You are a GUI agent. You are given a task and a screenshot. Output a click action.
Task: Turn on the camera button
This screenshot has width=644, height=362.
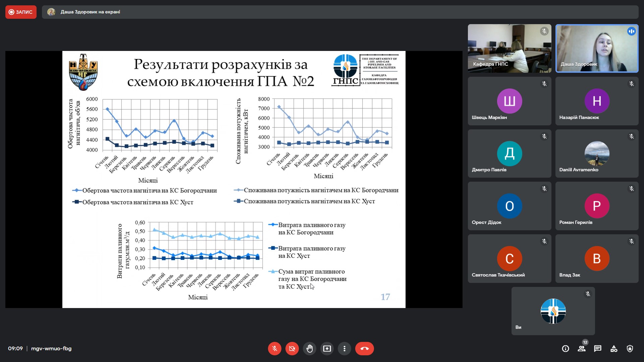(292, 349)
